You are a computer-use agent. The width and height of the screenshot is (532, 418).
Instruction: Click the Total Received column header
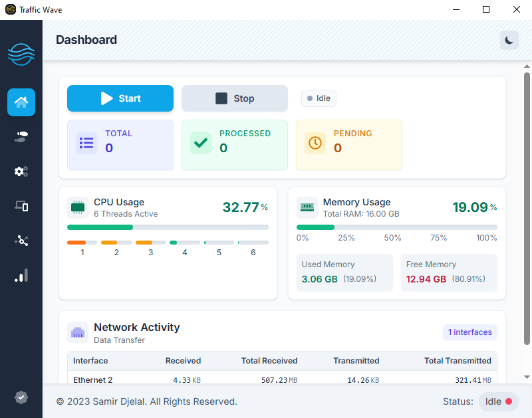point(269,361)
